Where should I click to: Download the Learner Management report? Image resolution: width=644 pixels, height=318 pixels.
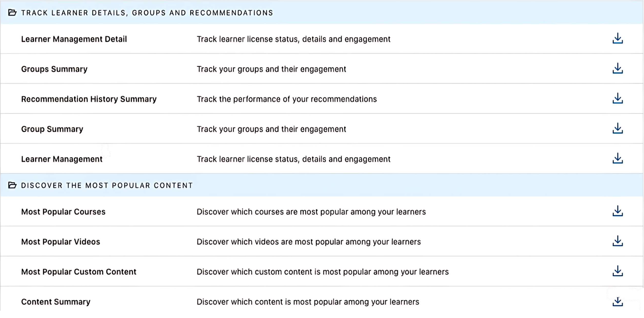(617, 158)
